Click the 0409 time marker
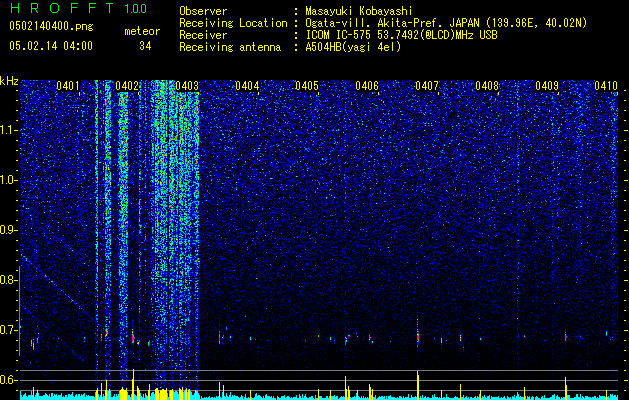629x400 pixels. (x=547, y=86)
